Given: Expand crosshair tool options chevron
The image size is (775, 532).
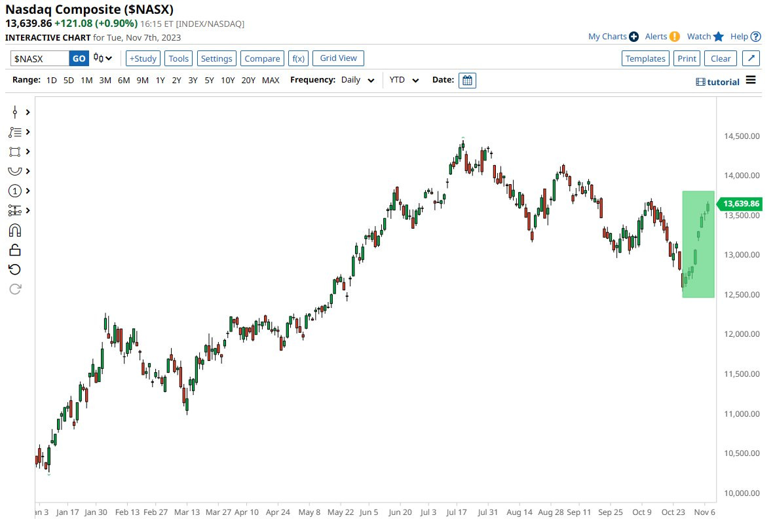Looking at the screenshot, I should [28, 112].
